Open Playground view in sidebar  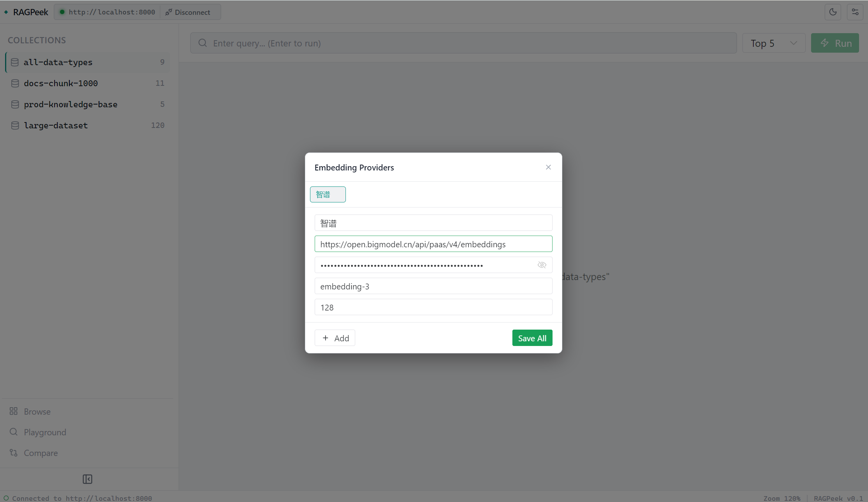click(87, 432)
